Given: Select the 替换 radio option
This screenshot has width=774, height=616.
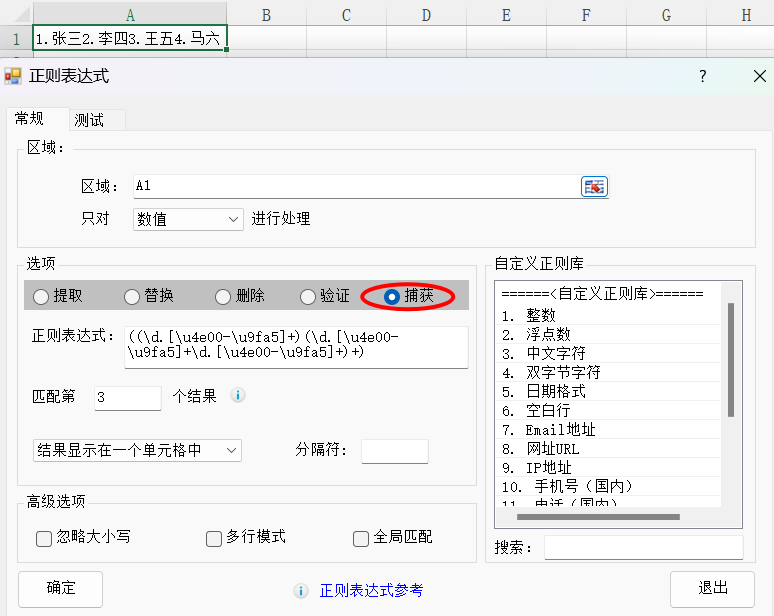Looking at the screenshot, I should 132,296.
